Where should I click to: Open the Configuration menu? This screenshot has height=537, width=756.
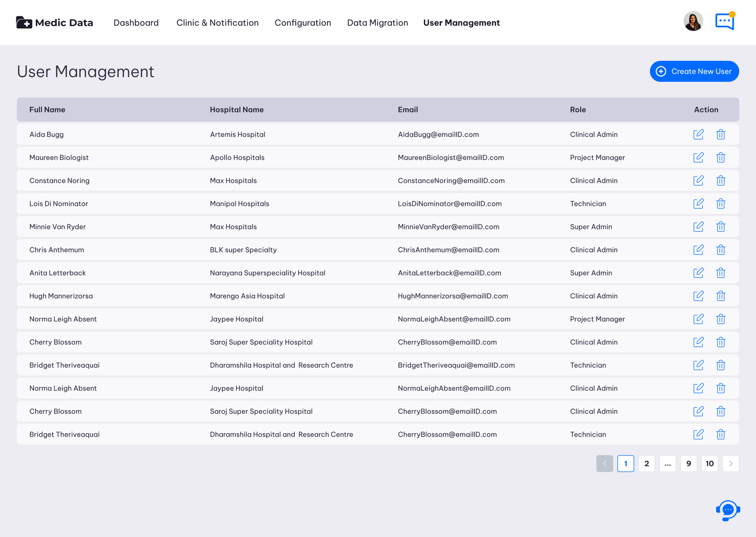303,22
